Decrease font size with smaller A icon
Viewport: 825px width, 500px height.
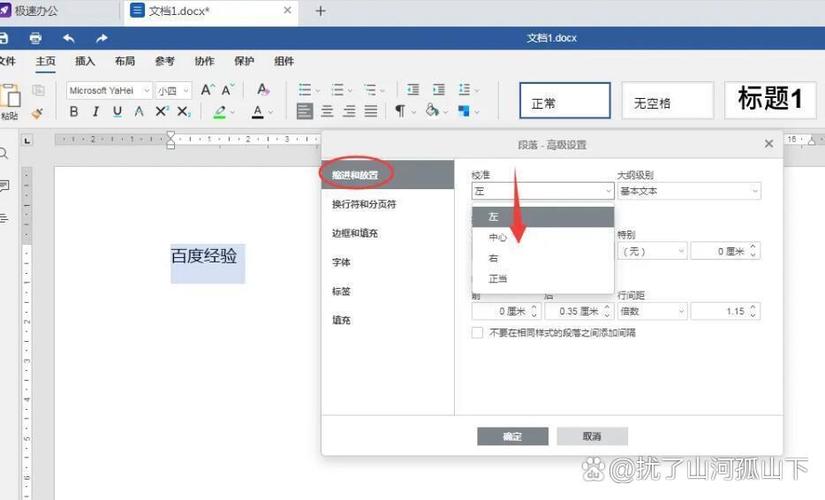click(228, 90)
